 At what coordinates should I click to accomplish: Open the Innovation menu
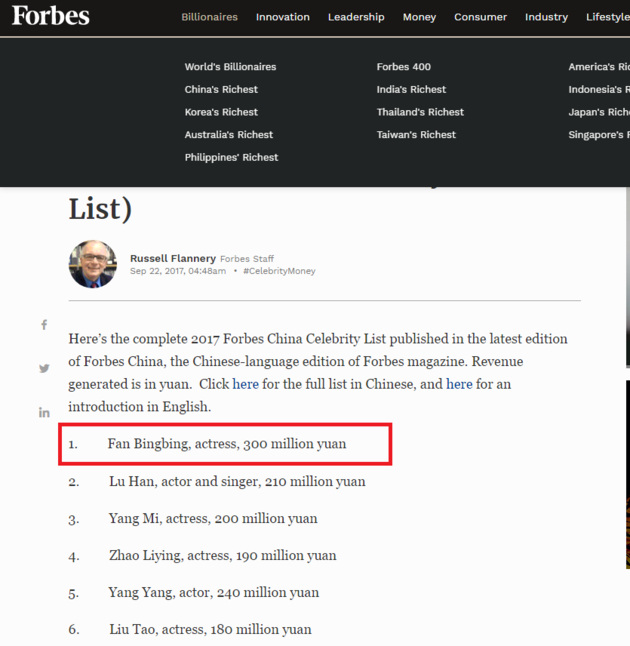(x=282, y=17)
